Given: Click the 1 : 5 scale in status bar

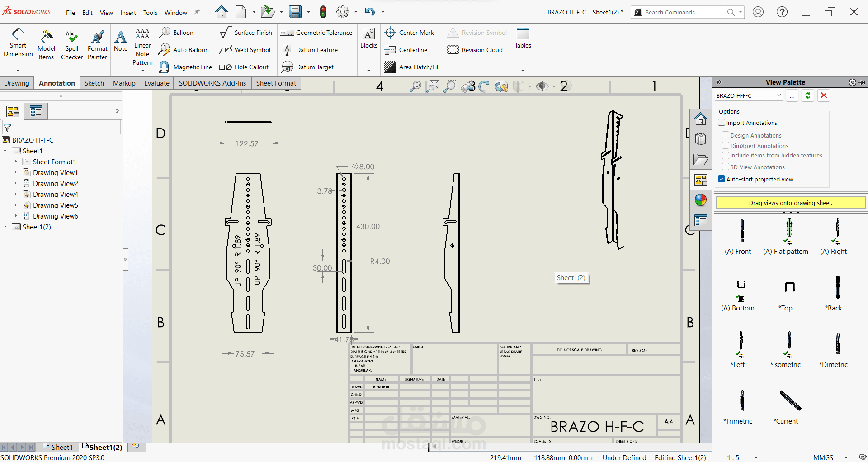Looking at the screenshot, I should click(733, 457).
